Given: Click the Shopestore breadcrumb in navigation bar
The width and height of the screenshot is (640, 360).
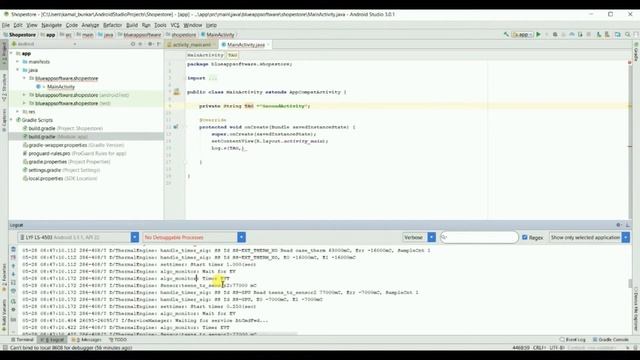Looking at the screenshot, I should [x=20, y=35].
